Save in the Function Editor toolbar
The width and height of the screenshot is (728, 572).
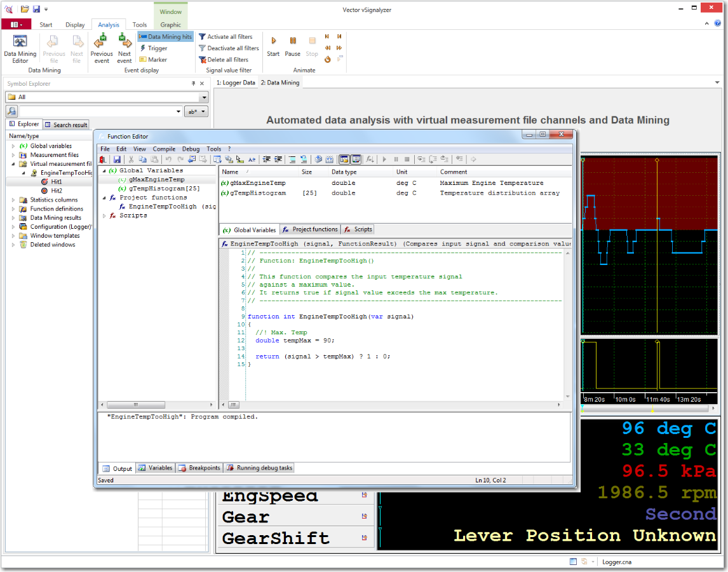[x=117, y=160]
